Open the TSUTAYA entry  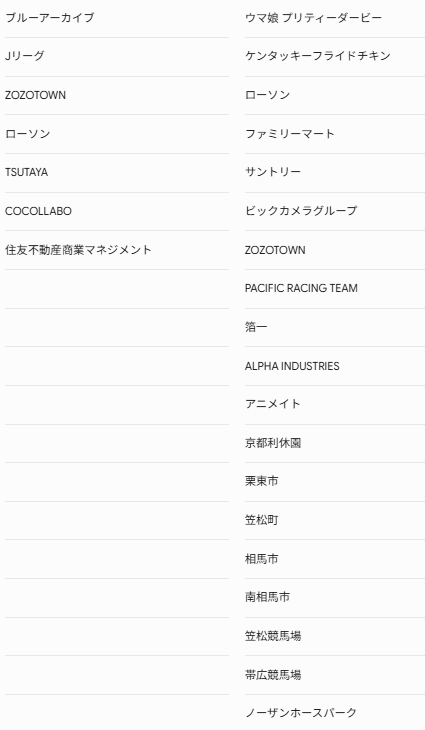pyautogui.click(x=27, y=172)
